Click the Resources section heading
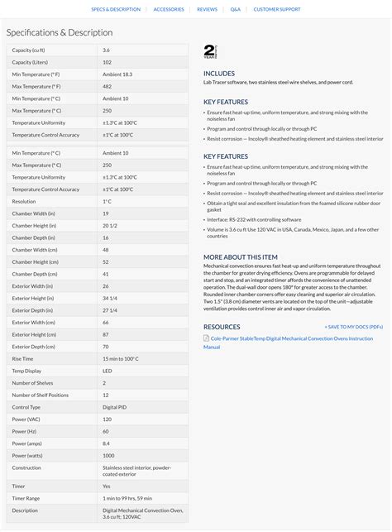The height and width of the screenshot is (532, 392). 222,327
